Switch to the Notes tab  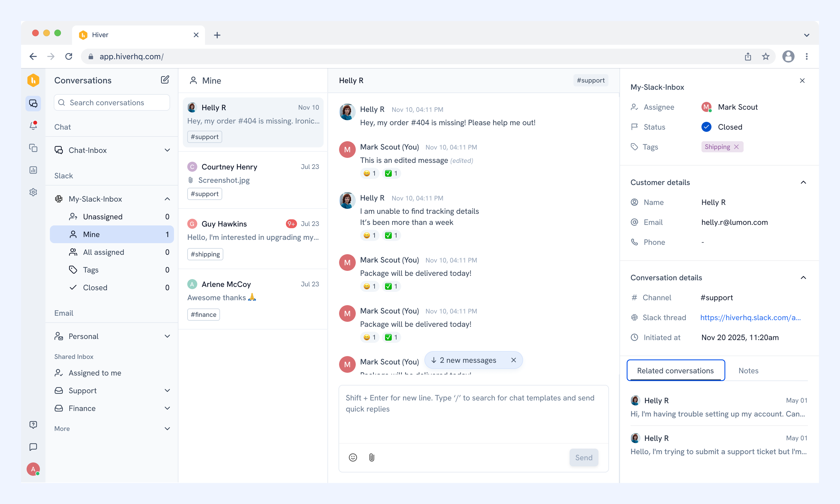pos(748,371)
